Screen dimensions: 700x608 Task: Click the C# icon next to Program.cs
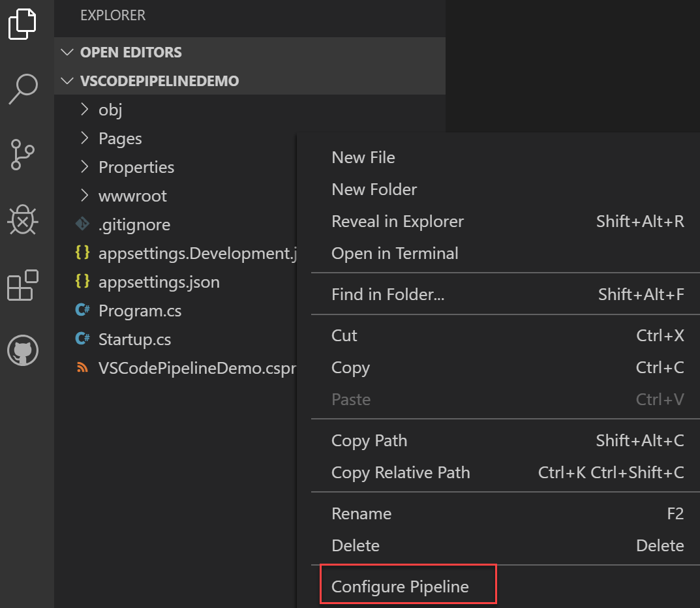pos(82,310)
